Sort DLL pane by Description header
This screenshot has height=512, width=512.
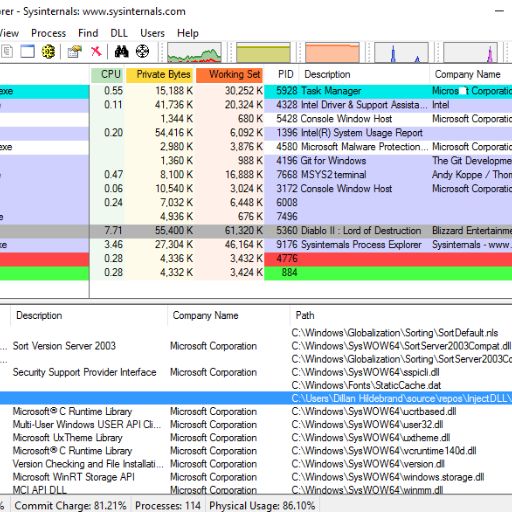pyautogui.click(x=89, y=315)
